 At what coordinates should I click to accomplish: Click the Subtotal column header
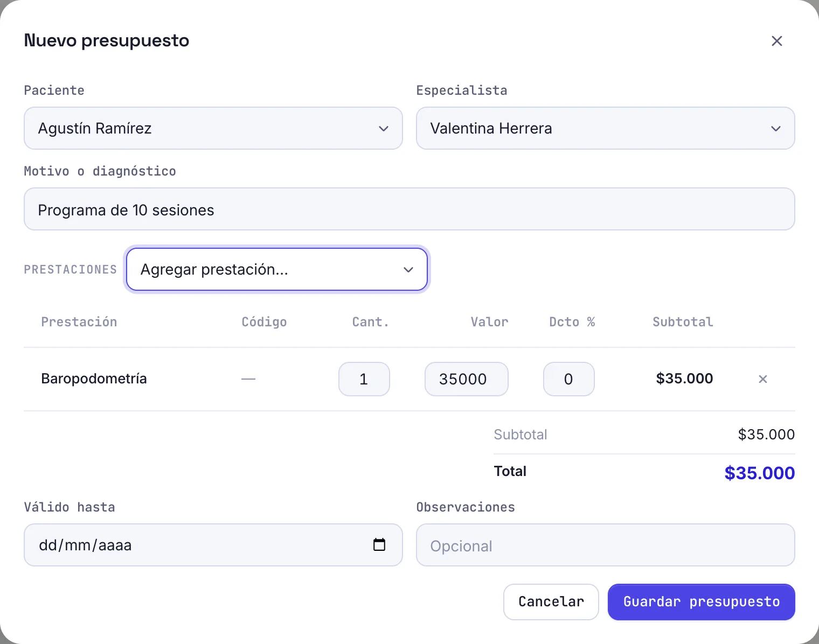683,322
